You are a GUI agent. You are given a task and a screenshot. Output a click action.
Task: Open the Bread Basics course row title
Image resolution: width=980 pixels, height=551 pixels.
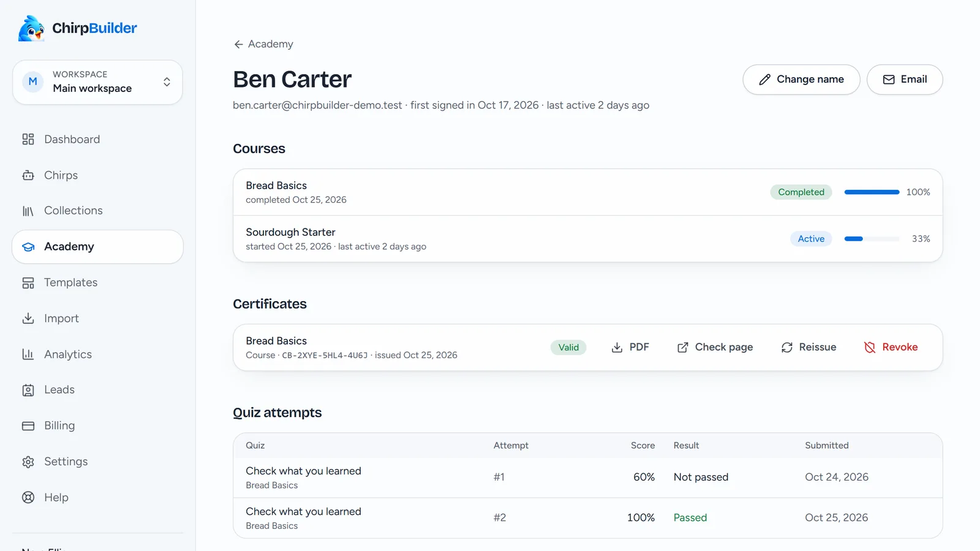276,186
